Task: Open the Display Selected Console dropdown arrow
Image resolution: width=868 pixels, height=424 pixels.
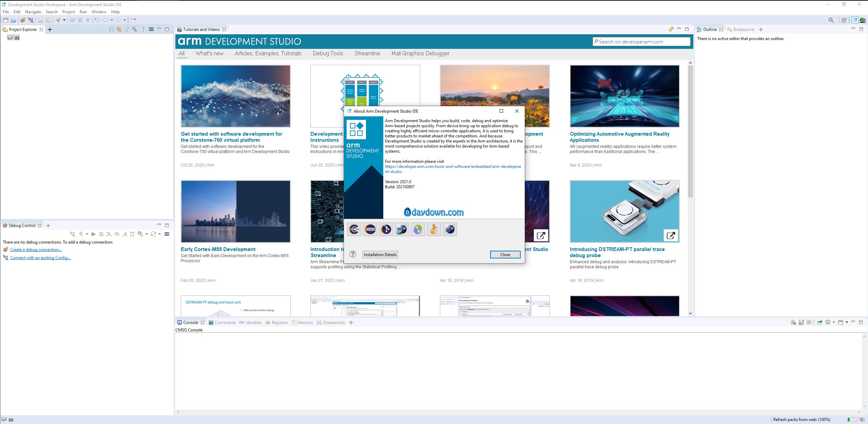Action: pyautogui.click(x=834, y=323)
